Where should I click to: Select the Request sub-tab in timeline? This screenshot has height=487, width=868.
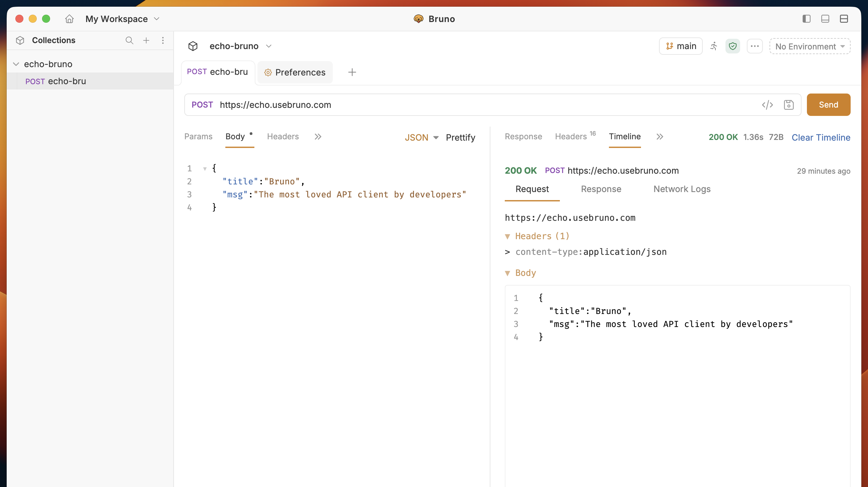[532, 189]
